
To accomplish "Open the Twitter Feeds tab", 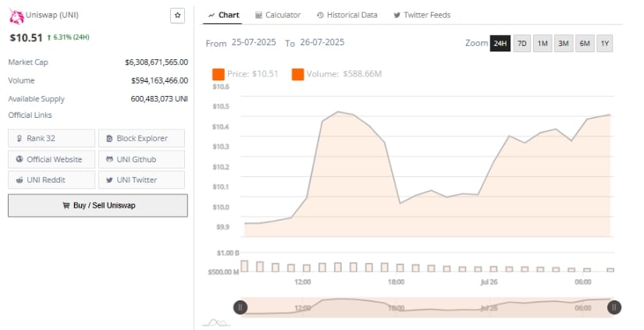I will pyautogui.click(x=422, y=15).
